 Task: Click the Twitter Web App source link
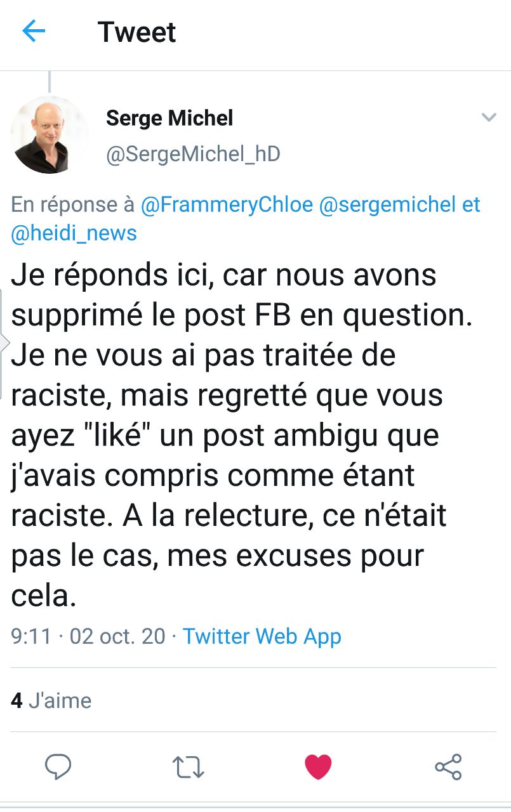tap(262, 636)
